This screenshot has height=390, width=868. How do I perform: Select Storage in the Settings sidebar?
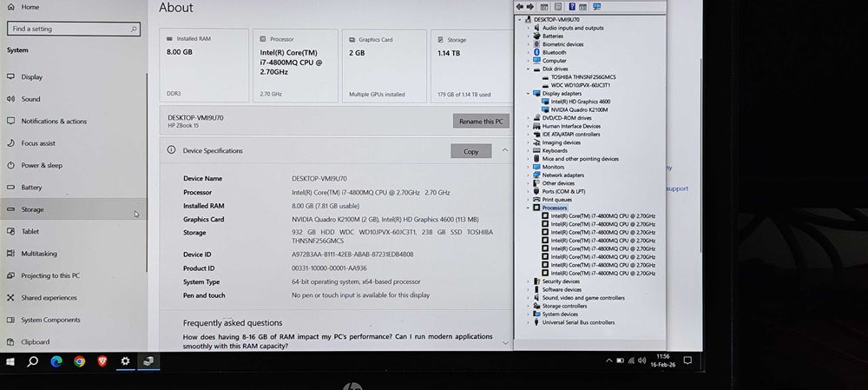pyautogui.click(x=74, y=209)
